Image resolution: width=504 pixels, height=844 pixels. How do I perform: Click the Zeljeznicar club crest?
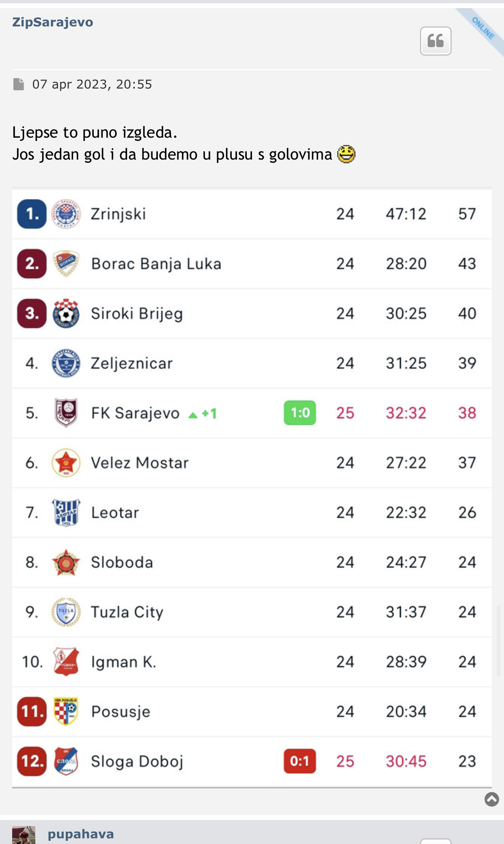[x=66, y=363]
